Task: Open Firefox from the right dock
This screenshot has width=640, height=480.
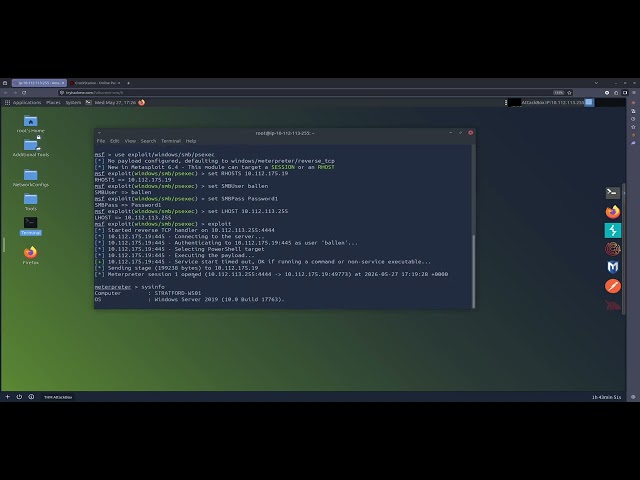Action: 613,212
